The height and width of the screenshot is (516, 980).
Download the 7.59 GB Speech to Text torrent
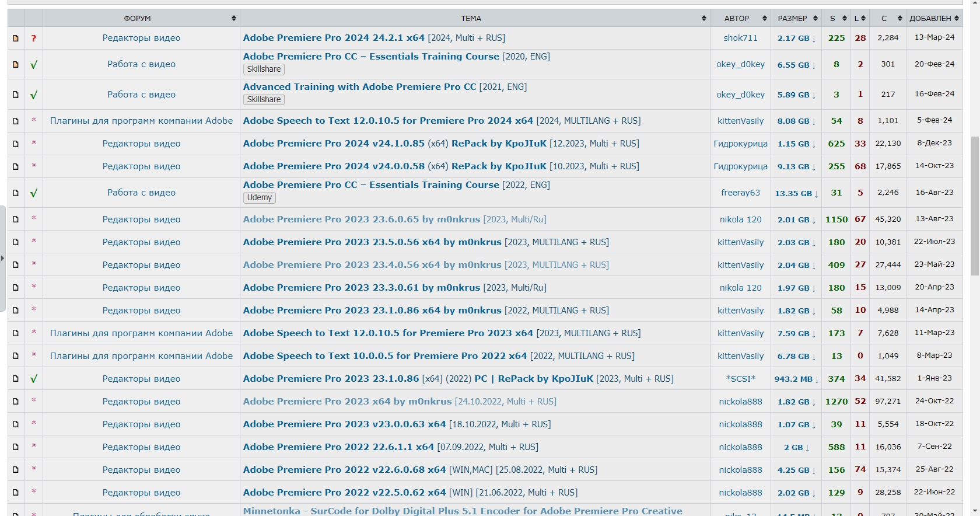tap(796, 334)
